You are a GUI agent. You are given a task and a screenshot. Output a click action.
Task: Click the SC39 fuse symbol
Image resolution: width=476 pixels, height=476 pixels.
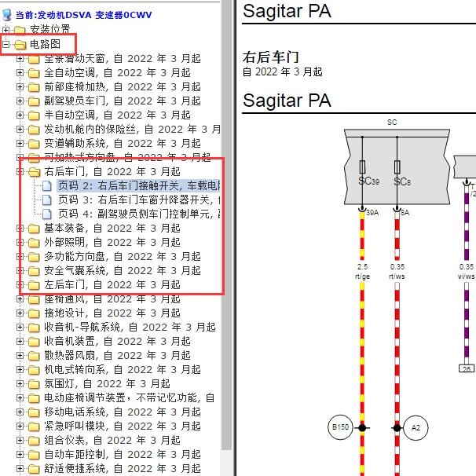tap(362, 167)
